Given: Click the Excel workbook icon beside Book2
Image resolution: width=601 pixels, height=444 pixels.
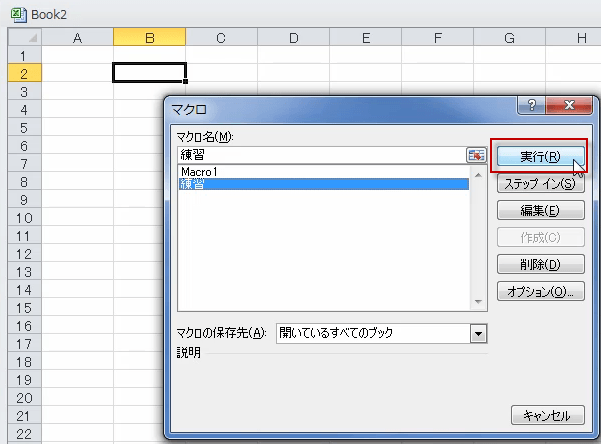Looking at the screenshot, I should pyautogui.click(x=18, y=15).
